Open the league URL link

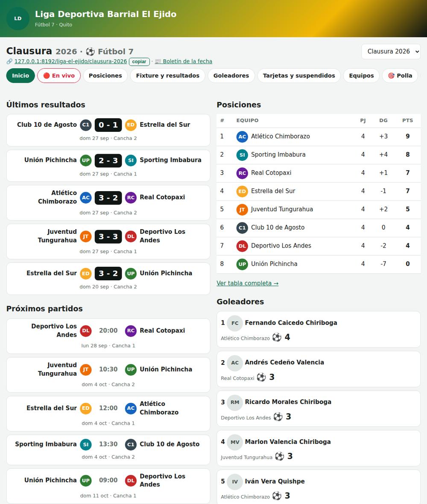click(71, 61)
